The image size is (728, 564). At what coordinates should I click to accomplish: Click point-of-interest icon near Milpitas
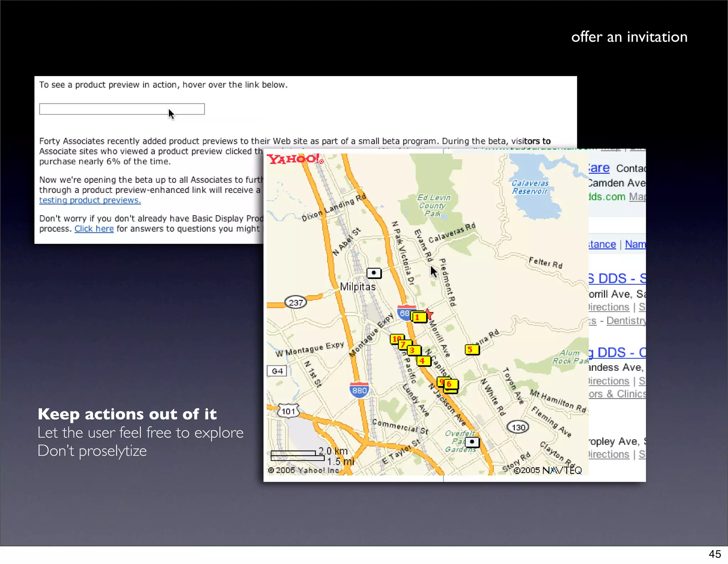(374, 273)
